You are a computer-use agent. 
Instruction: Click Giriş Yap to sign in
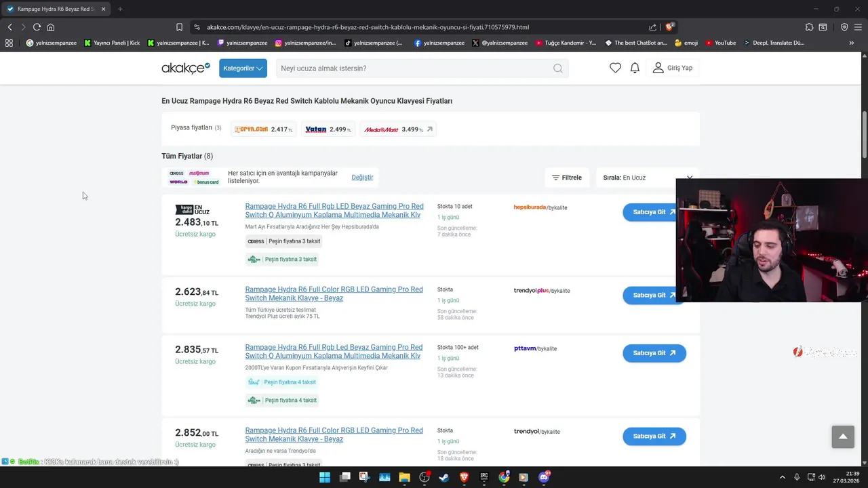point(673,68)
